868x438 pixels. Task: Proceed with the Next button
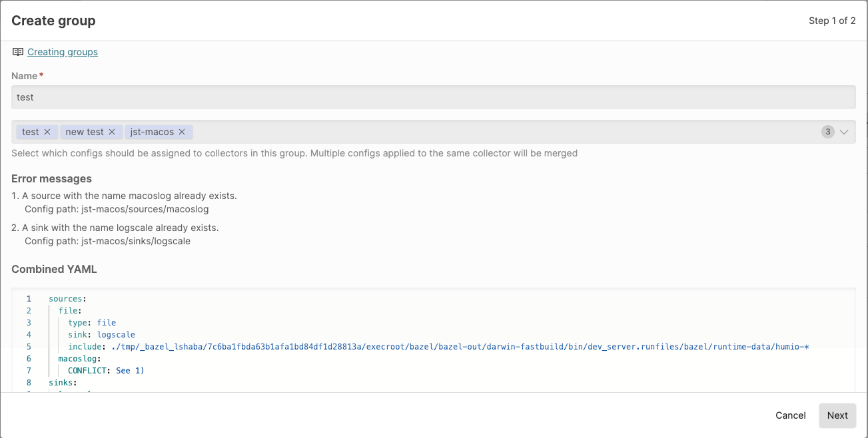pyautogui.click(x=837, y=415)
